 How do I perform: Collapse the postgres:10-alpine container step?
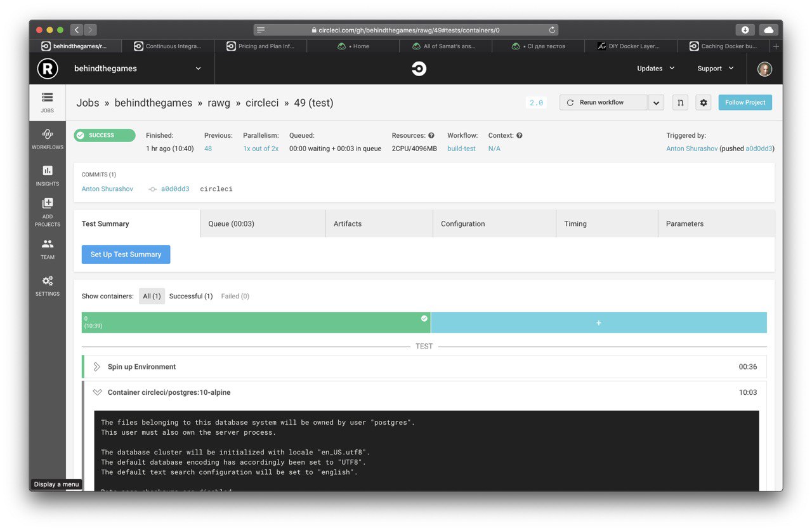tap(97, 392)
